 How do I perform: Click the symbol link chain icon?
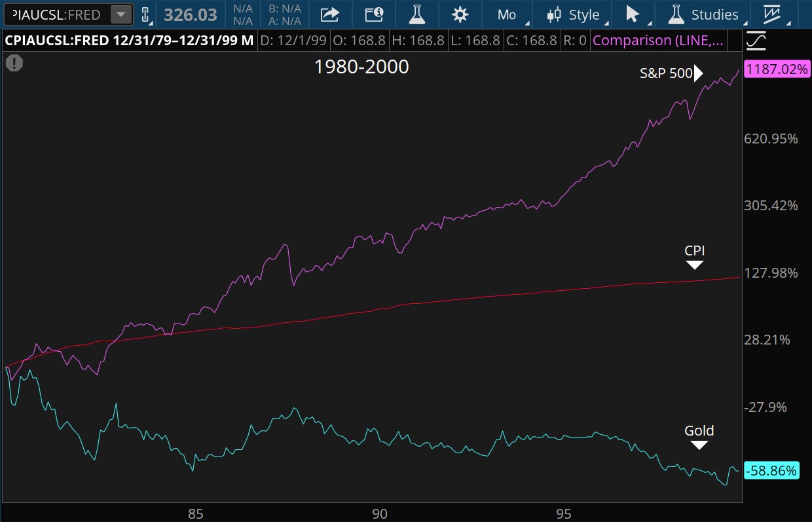tap(145, 13)
